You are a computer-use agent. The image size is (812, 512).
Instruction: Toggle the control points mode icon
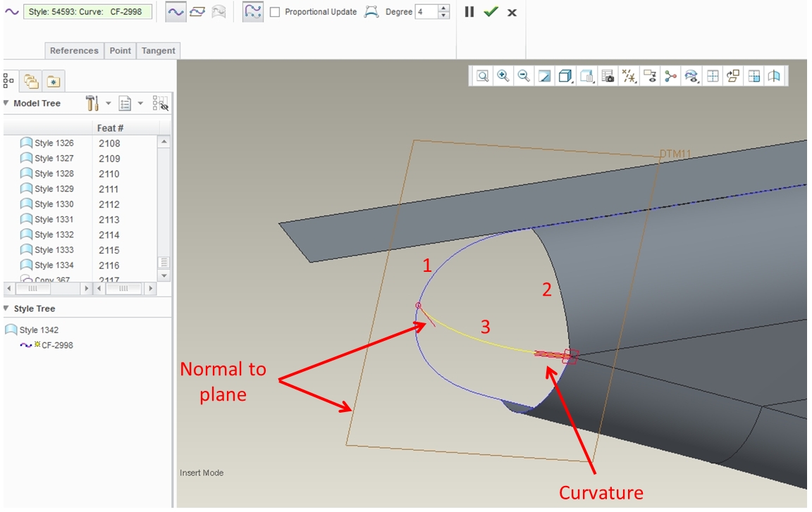point(253,12)
